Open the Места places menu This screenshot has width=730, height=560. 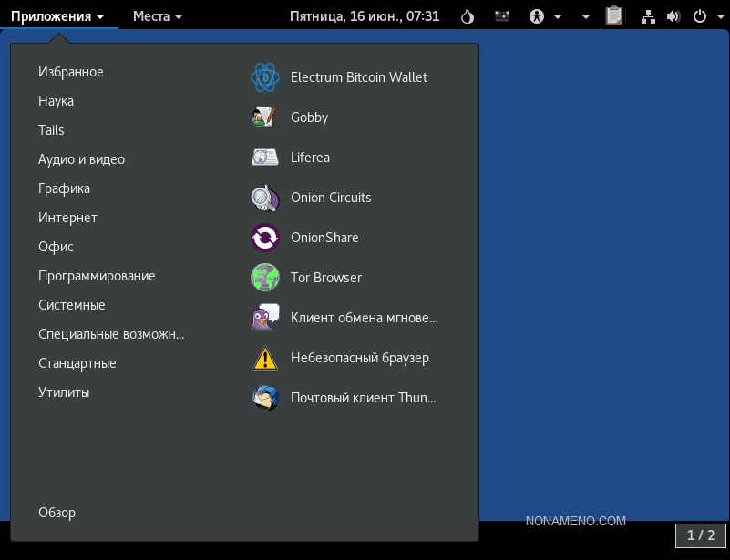(158, 16)
